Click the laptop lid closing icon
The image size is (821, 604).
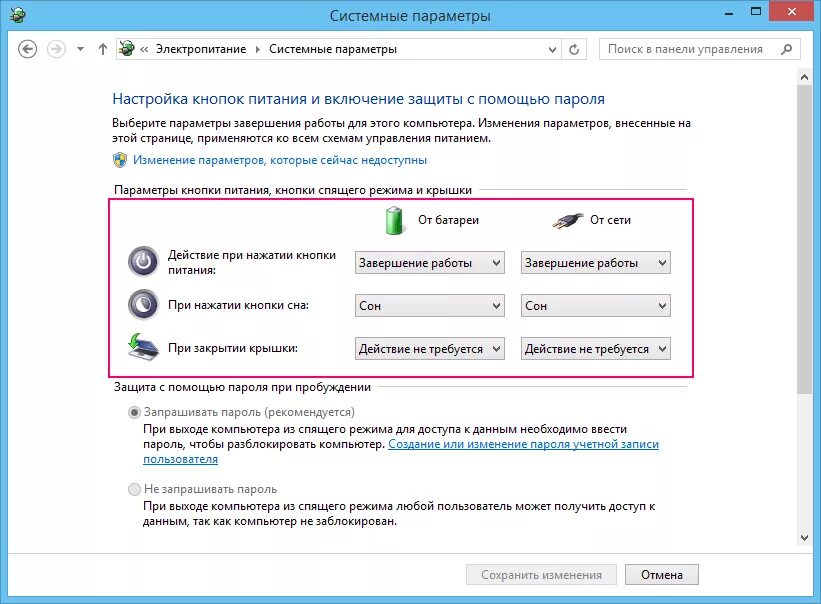(143, 347)
